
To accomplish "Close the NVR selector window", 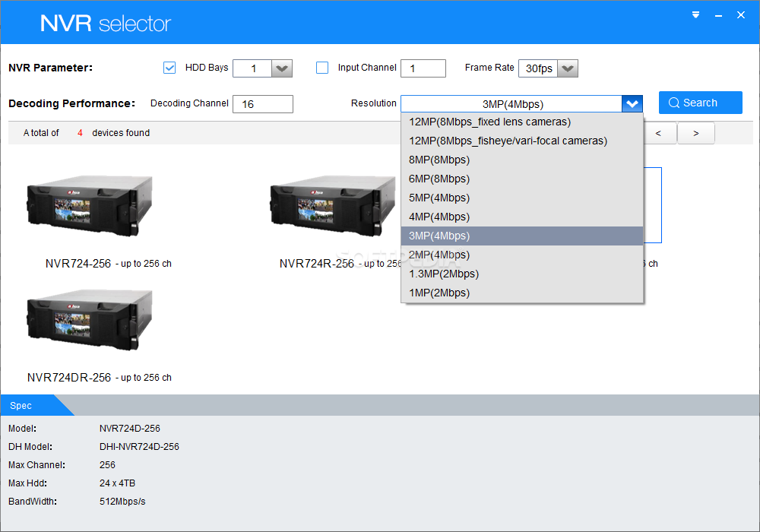I will click(x=740, y=15).
